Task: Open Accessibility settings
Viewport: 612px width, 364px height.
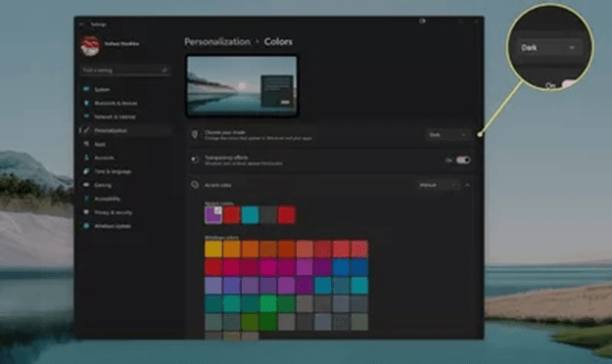Action: coord(125,199)
